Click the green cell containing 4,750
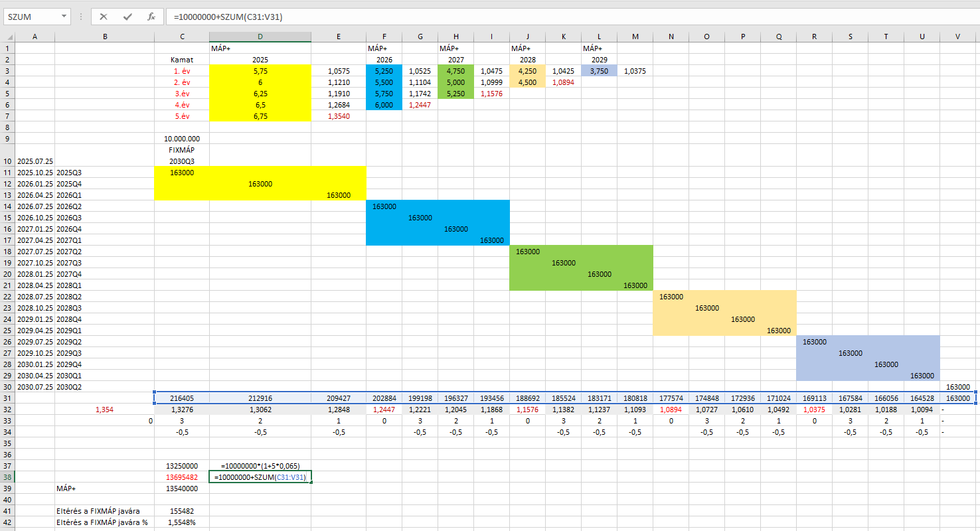 [455, 71]
